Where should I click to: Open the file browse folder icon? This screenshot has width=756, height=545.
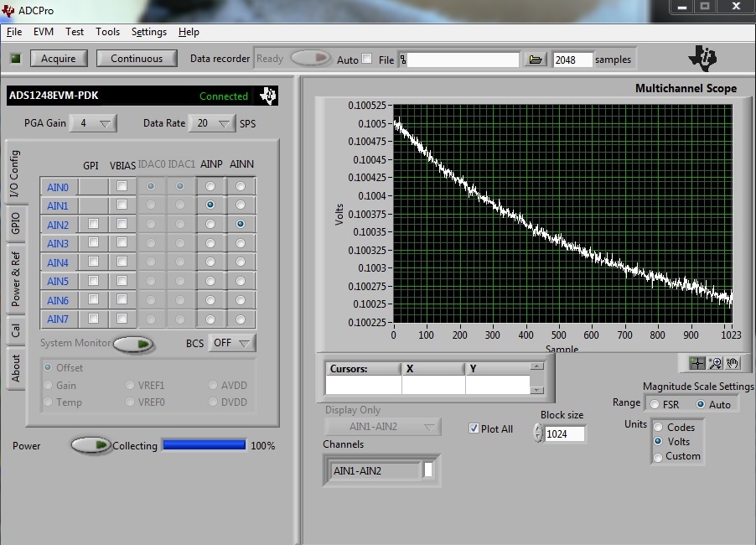[536, 60]
